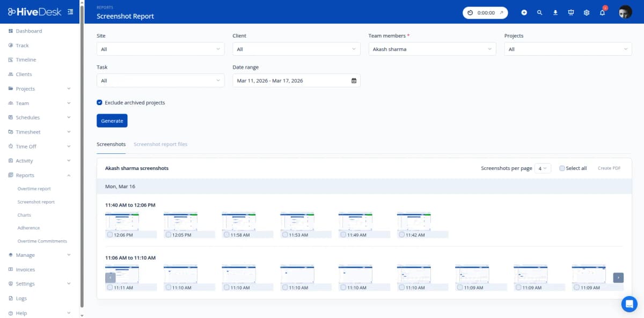Open the notifications bell icon
644x318 pixels.
tap(602, 12)
